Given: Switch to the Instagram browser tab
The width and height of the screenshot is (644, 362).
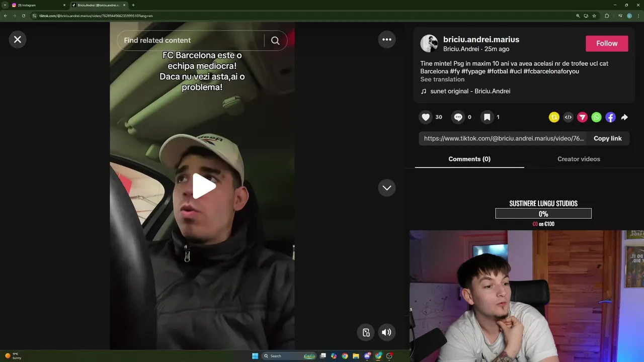Looking at the screenshot, I should (x=38, y=5).
